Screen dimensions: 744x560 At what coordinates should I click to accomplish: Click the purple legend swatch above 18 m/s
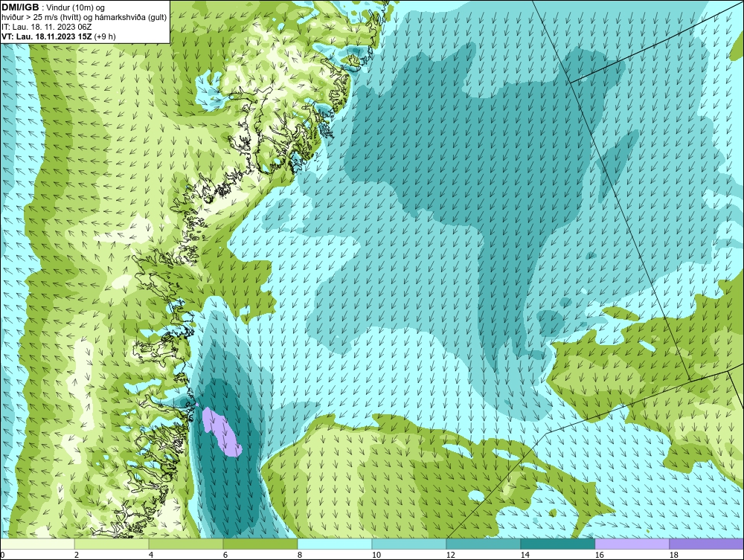point(707,544)
